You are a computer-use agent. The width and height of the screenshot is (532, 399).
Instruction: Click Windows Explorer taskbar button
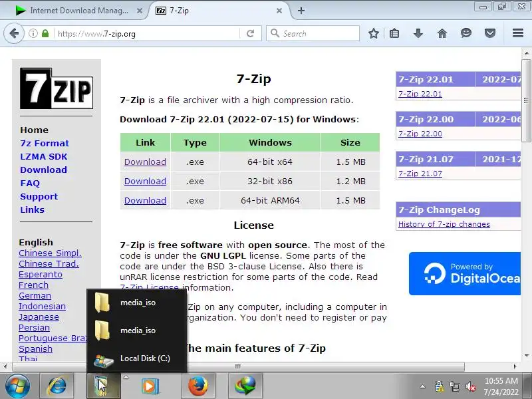104,386
